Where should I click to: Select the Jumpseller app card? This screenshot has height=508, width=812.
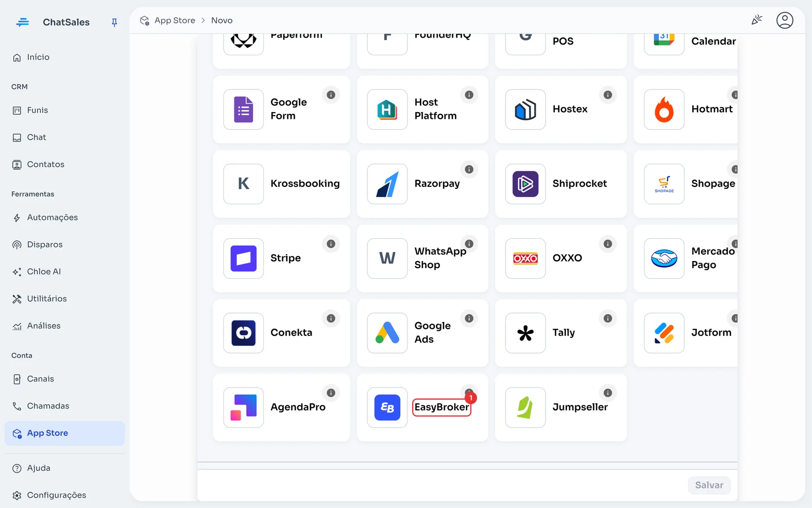pos(561,407)
